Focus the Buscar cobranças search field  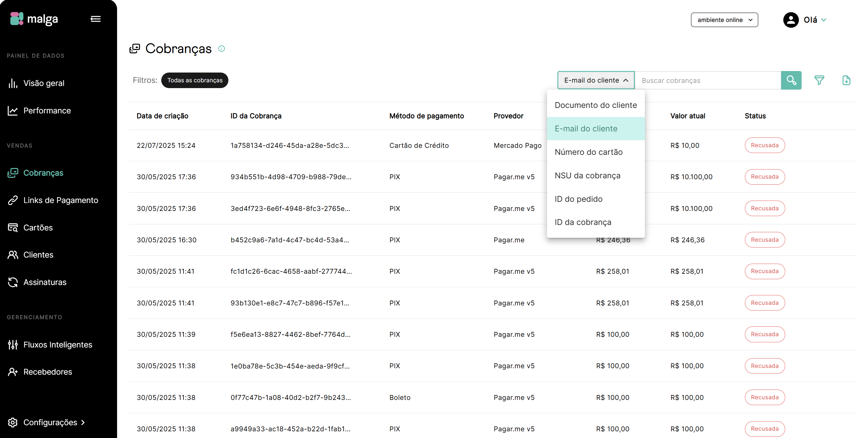[708, 80]
